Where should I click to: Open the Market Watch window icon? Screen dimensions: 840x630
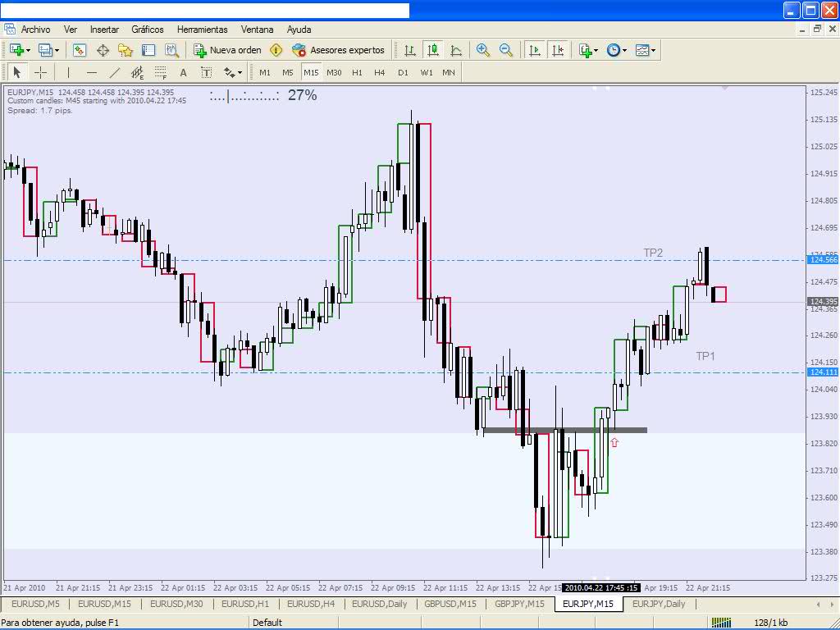coord(80,50)
